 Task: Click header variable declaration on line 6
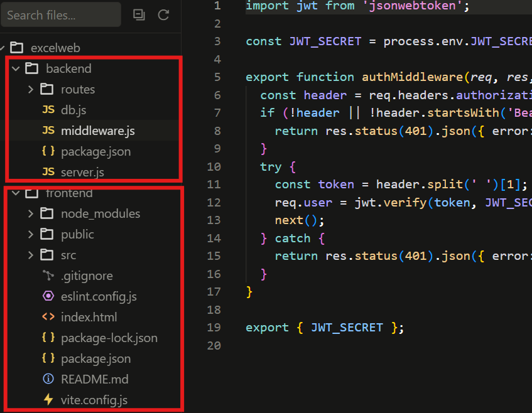coord(325,95)
